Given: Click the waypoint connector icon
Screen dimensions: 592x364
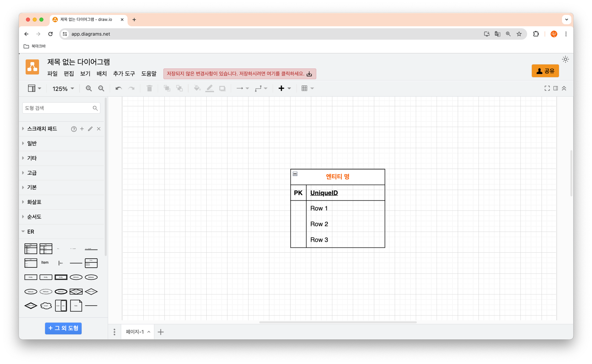Looking at the screenshot, I should 258,88.
